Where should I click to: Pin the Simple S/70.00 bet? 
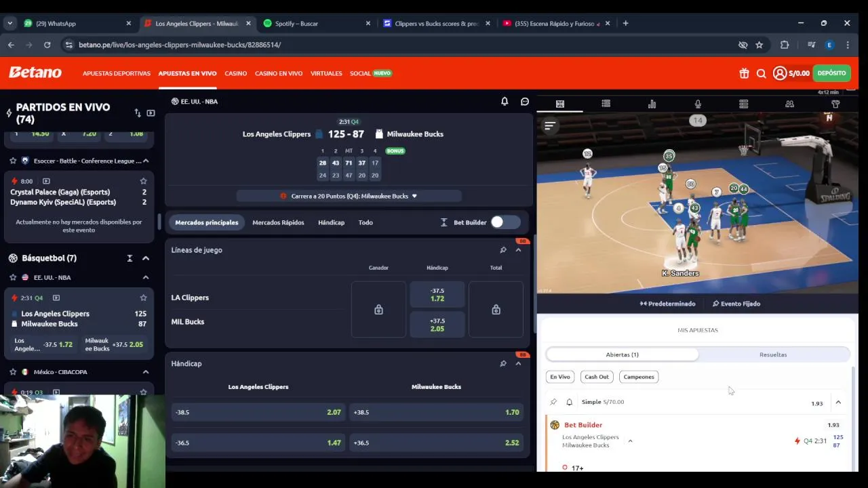[x=553, y=402]
